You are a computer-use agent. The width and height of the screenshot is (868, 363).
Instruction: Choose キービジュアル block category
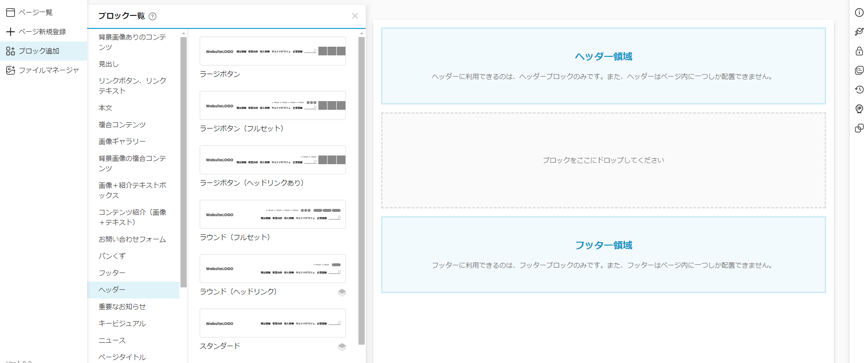pos(133,324)
